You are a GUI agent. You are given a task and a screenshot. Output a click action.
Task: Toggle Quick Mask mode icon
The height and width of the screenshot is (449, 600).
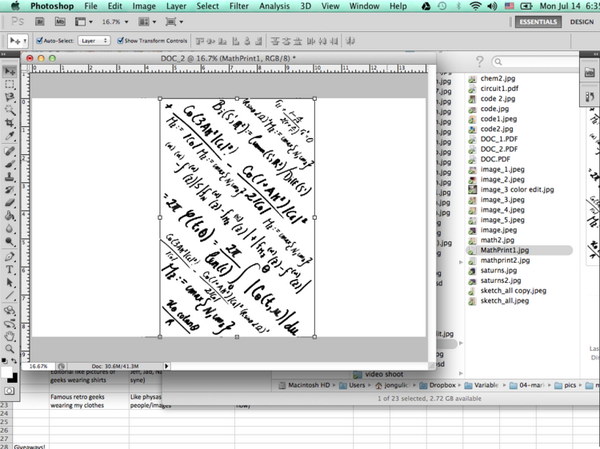pos(9,391)
